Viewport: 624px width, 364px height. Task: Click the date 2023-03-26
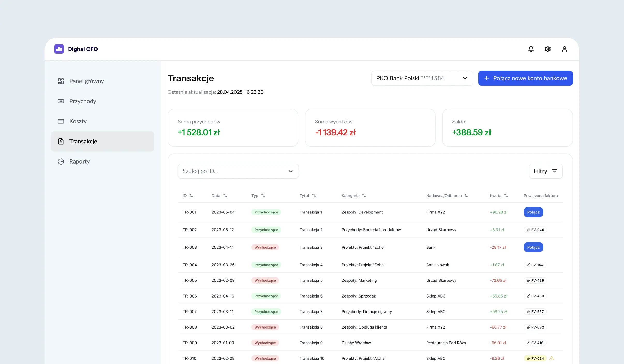223,265
